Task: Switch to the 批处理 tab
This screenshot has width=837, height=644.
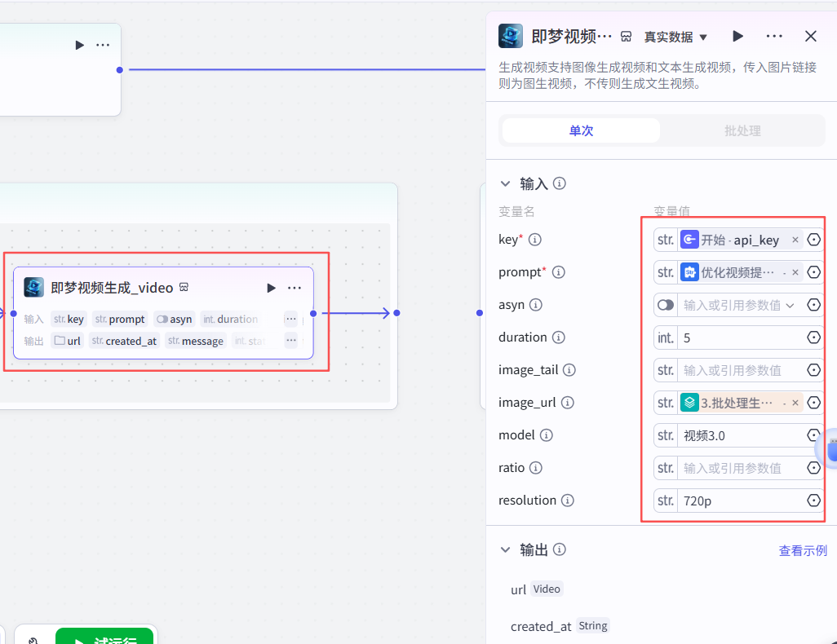Action: (742, 130)
